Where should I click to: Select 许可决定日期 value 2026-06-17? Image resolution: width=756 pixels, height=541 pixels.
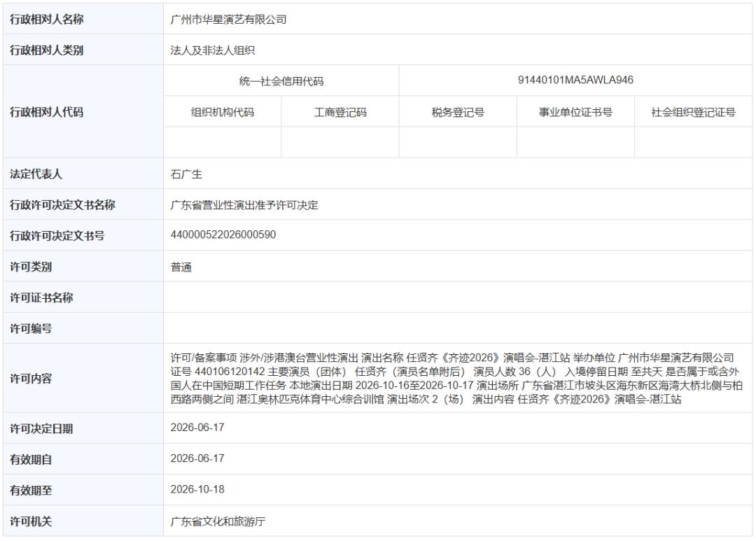coord(197,428)
